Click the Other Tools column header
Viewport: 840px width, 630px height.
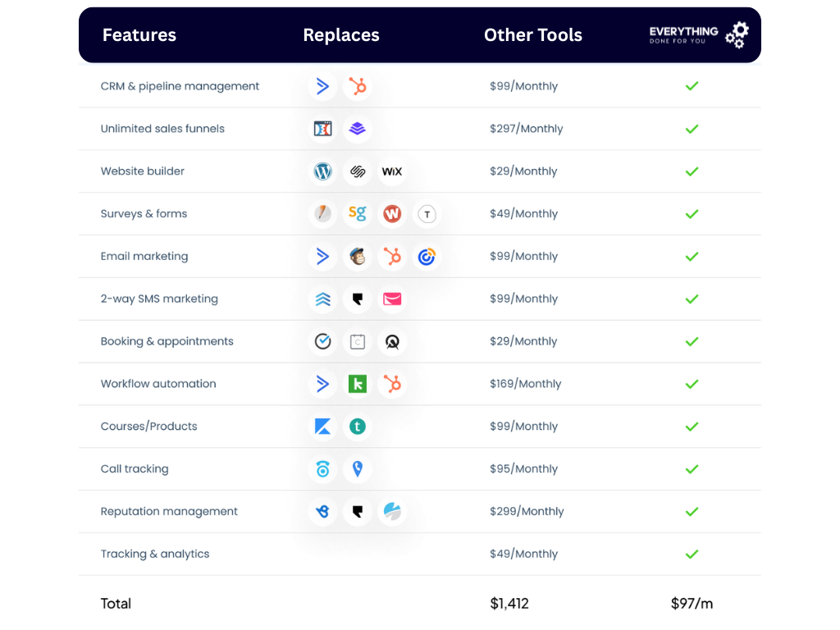(533, 35)
